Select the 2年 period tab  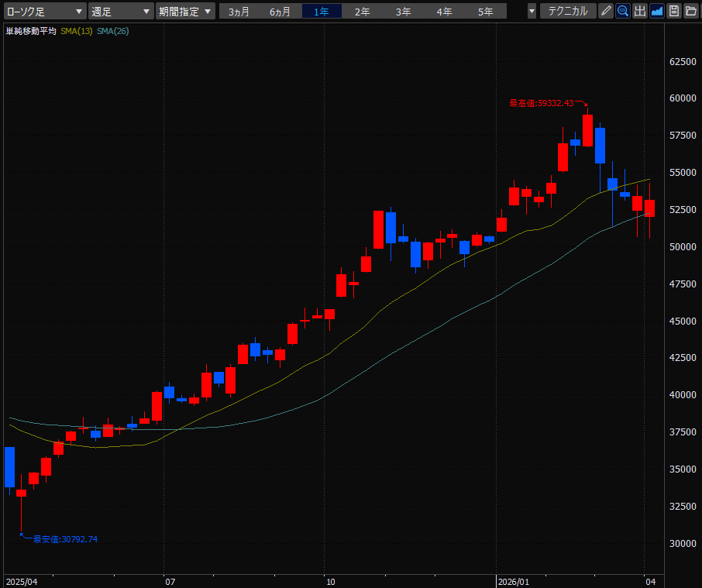click(363, 12)
